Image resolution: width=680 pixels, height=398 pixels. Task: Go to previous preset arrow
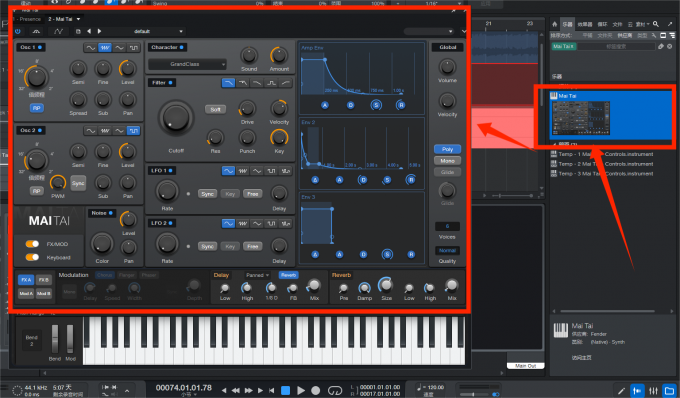tap(89, 31)
